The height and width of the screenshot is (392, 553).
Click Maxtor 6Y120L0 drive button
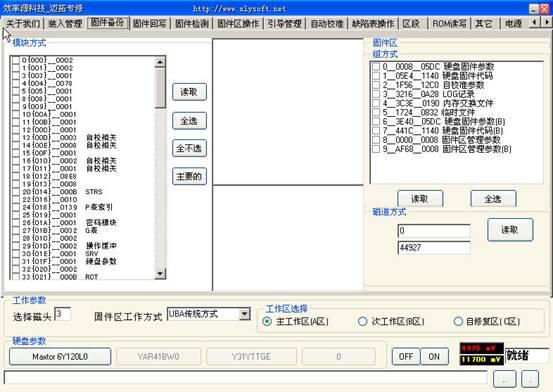click(60, 356)
